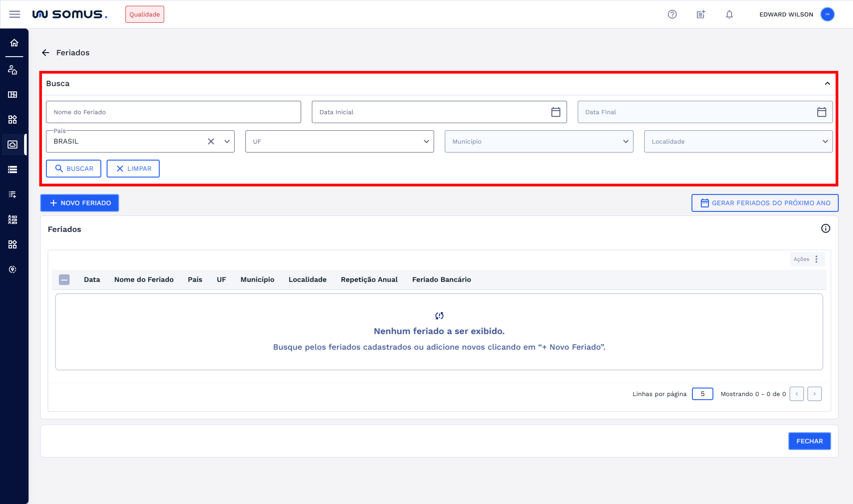Open the Edward Wilson user avatar menu
This screenshot has height=504, width=853.
pos(827,14)
